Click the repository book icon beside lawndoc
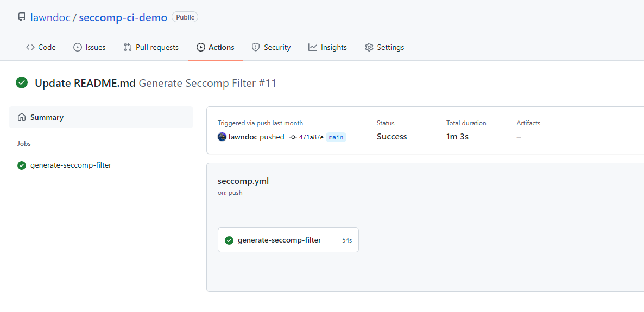 (22, 17)
